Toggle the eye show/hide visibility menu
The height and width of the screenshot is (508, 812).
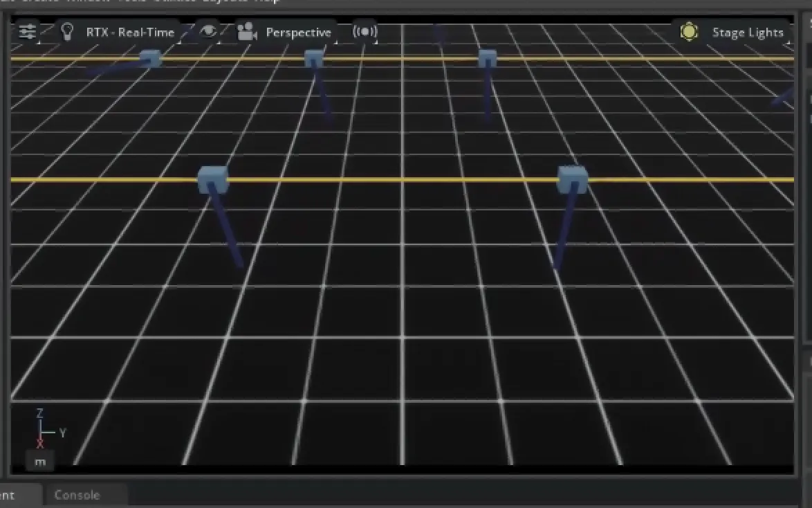pos(208,32)
